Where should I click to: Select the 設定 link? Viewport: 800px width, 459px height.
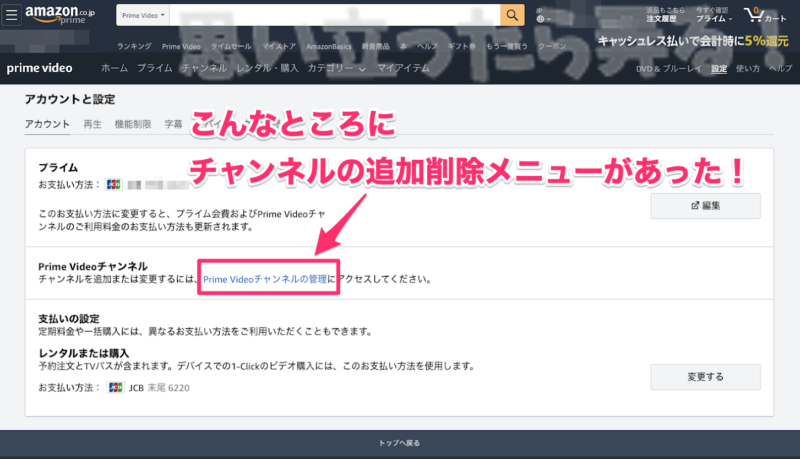click(x=719, y=69)
